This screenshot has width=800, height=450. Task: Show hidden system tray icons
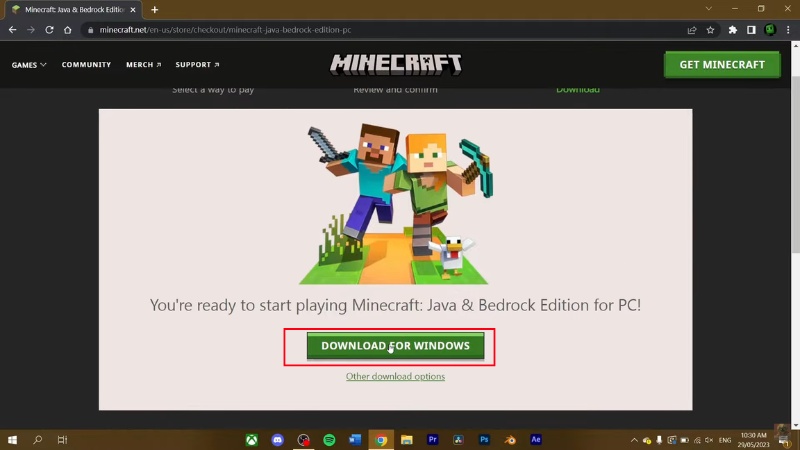pyautogui.click(x=634, y=440)
